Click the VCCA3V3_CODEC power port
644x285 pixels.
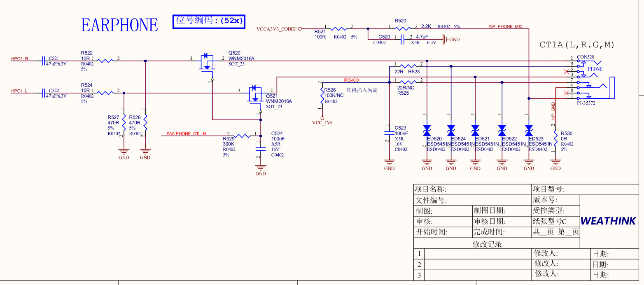(279, 29)
